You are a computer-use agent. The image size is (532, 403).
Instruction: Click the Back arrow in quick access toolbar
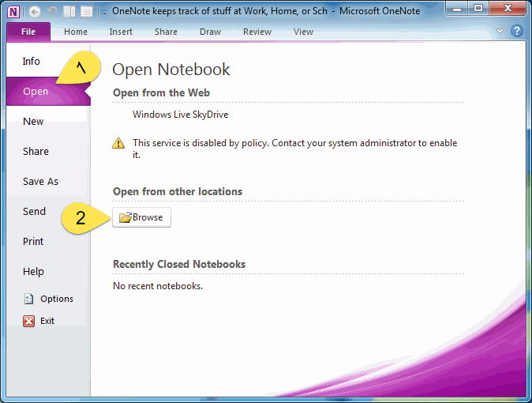tap(35, 12)
